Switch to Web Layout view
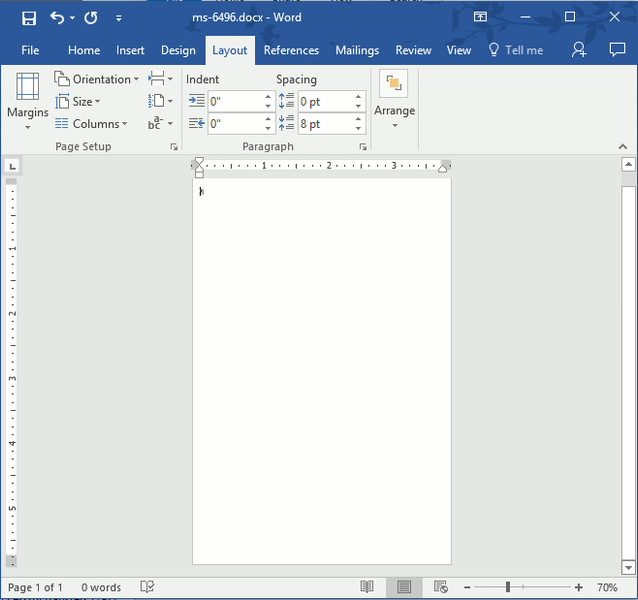 441,587
